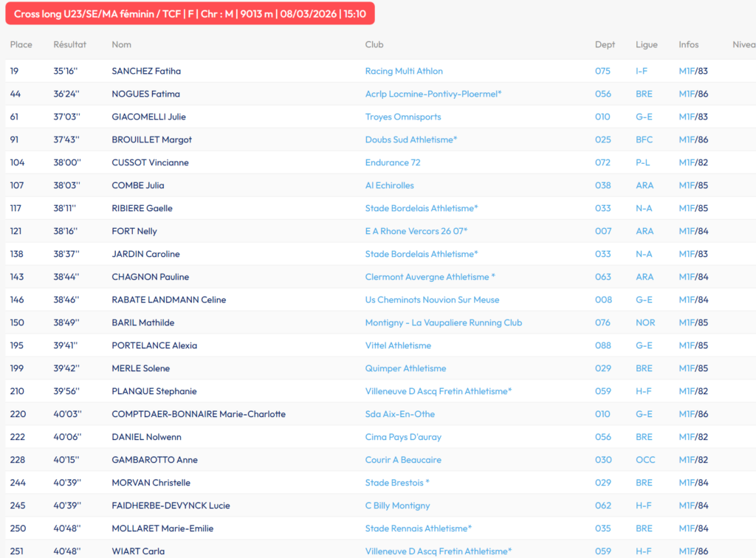Screen dimensions: 756x558
Task: Click the Club column header
Action: coord(374,45)
